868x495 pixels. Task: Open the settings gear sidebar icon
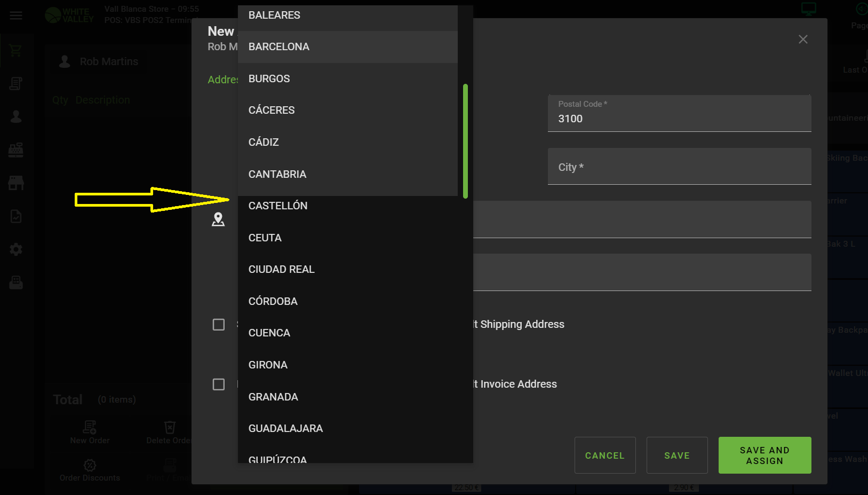(x=16, y=249)
